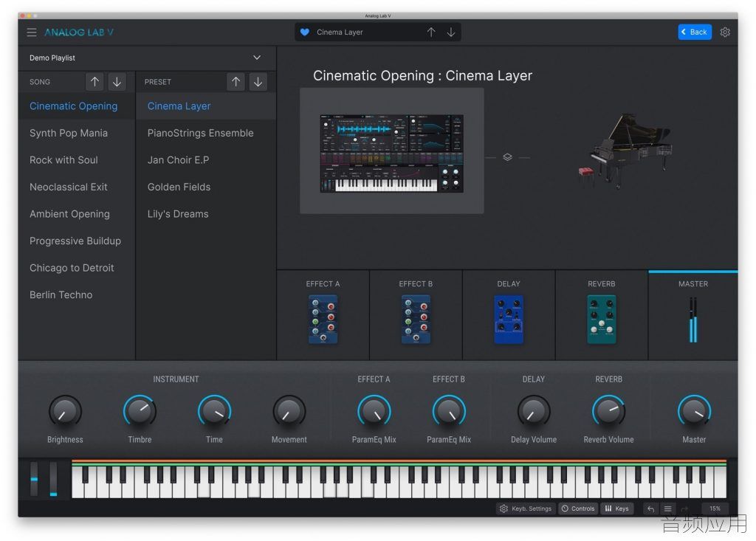Select the Jan Choir E.P preset
This screenshot has width=756, height=541.
206,160
